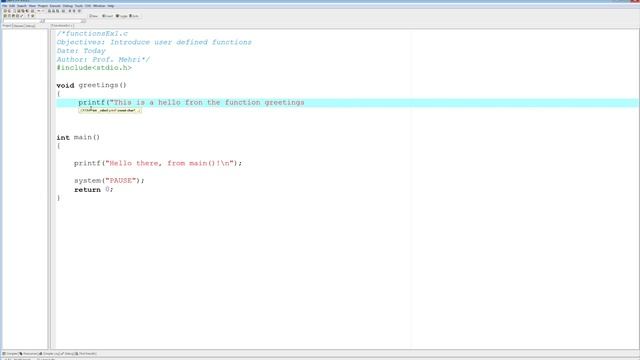Open the Help menu
The image size is (640, 360).
pos(111,6)
